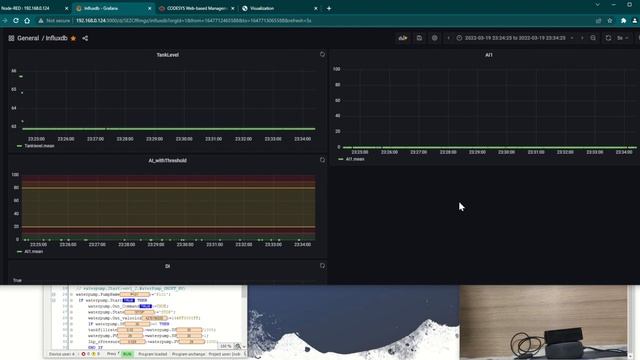Open the AI1 panel title menu
Image resolution: width=640 pixels, height=360 pixels.
[489, 55]
